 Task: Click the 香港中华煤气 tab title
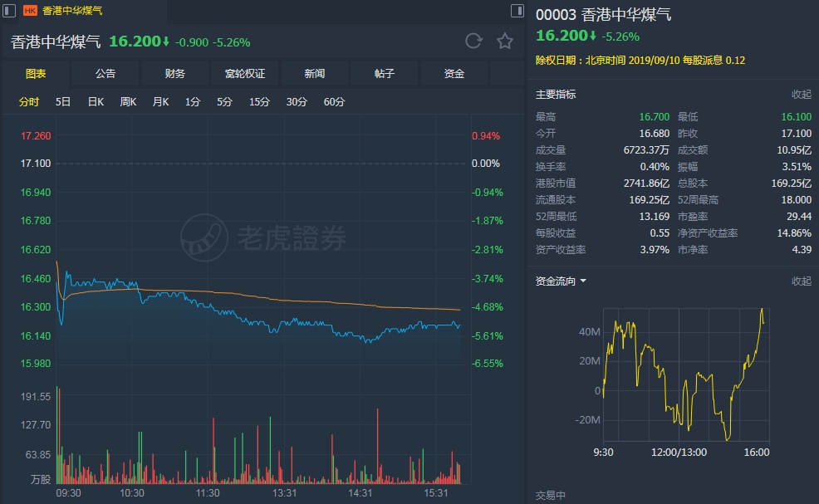(72, 11)
